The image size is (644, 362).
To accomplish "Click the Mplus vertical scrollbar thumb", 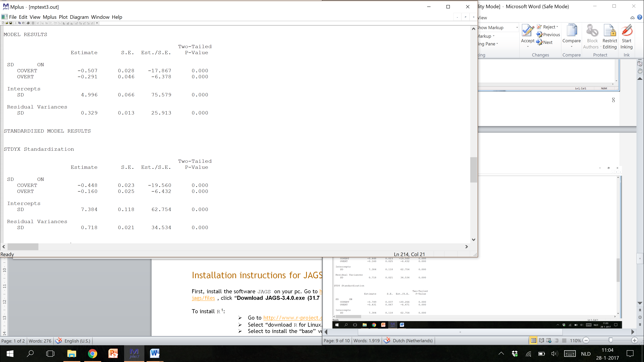I will pyautogui.click(x=473, y=170).
